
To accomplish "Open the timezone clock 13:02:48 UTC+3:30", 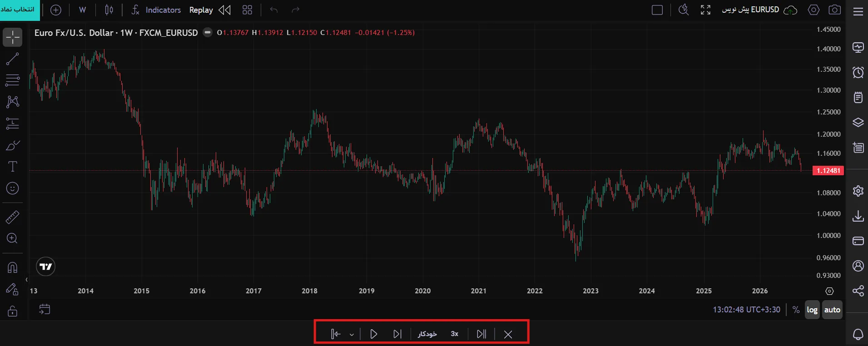I will 746,310.
